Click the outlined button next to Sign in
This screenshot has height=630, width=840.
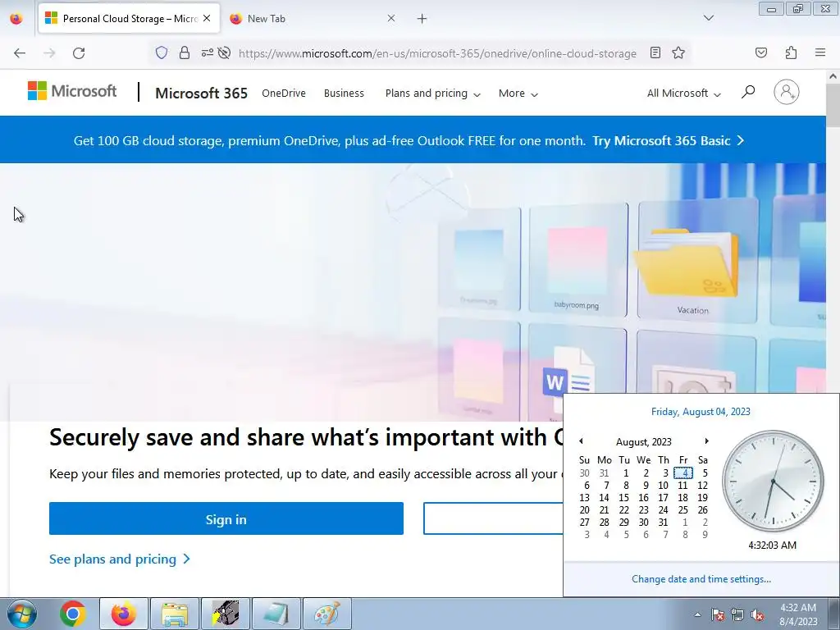(493, 518)
